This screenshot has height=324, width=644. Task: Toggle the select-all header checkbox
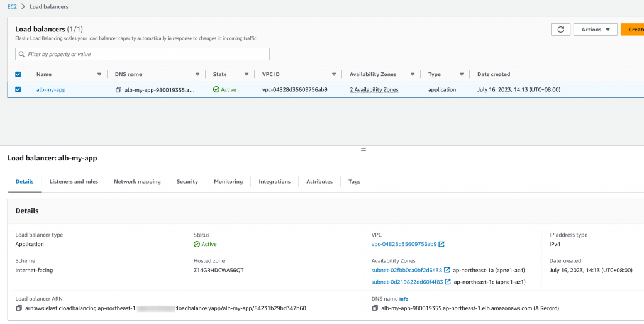point(18,74)
